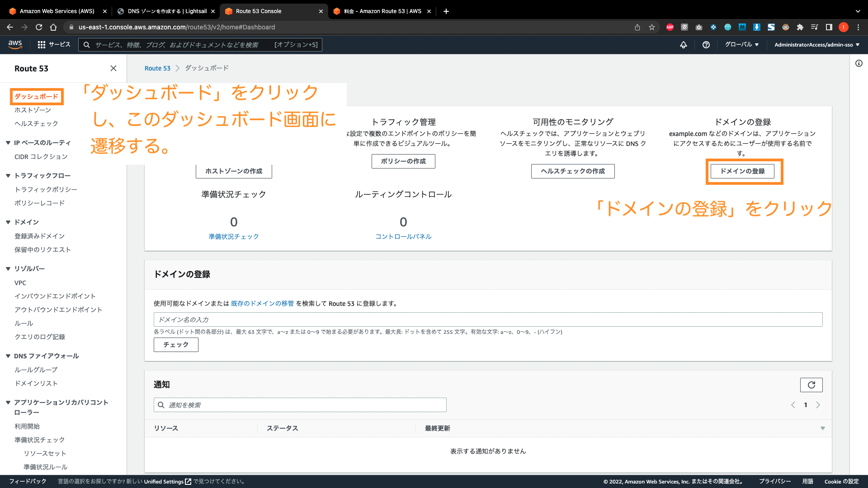Open the services grid menu icon
Image resolution: width=868 pixels, height=488 pixels.
(41, 44)
